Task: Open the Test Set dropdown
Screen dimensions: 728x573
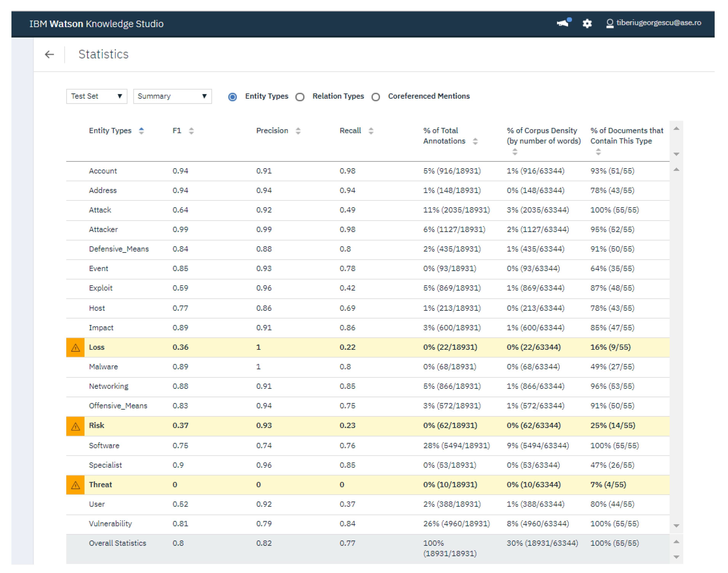Action: [x=97, y=96]
